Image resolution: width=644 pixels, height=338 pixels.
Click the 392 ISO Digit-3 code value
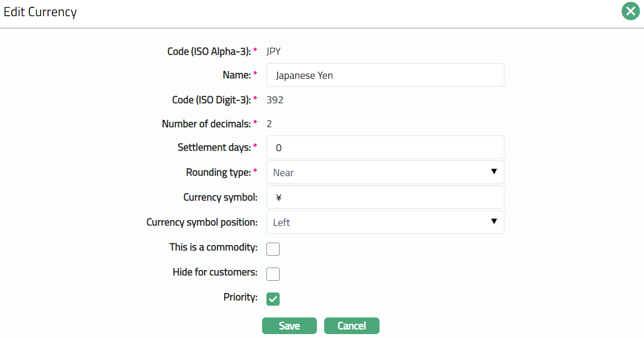(275, 100)
